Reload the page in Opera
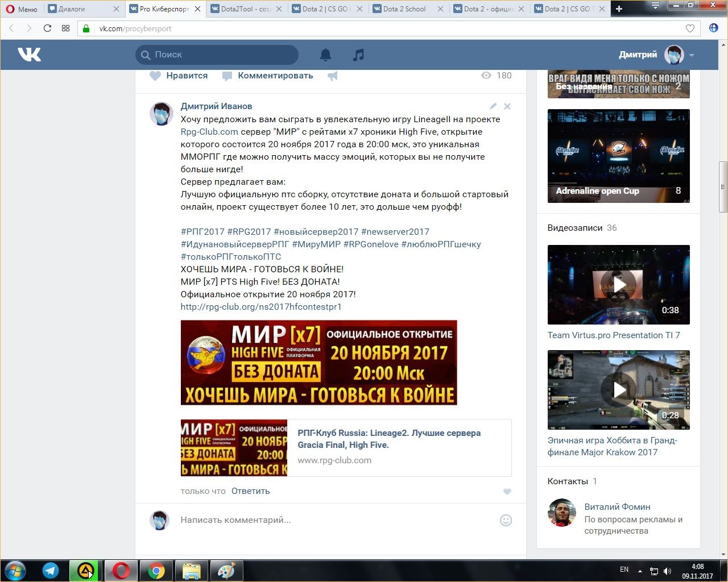728x582 pixels. pos(47,28)
